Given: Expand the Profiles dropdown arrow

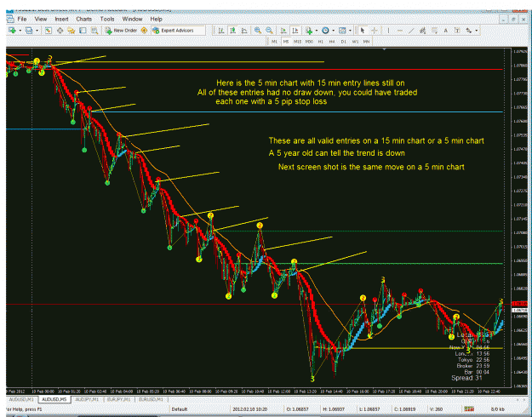Looking at the screenshot, I should pyautogui.click(x=37, y=31).
